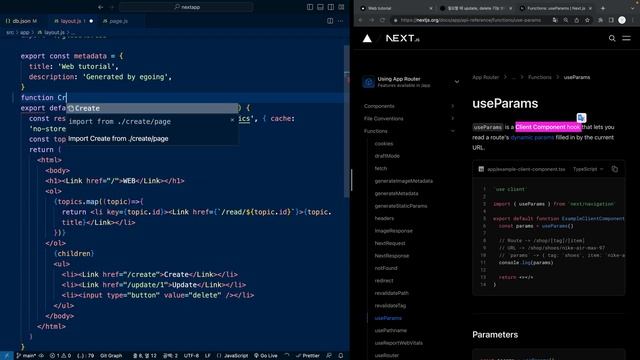Click the share icon in address bar
This screenshot has width=640, height=360.
576,20
